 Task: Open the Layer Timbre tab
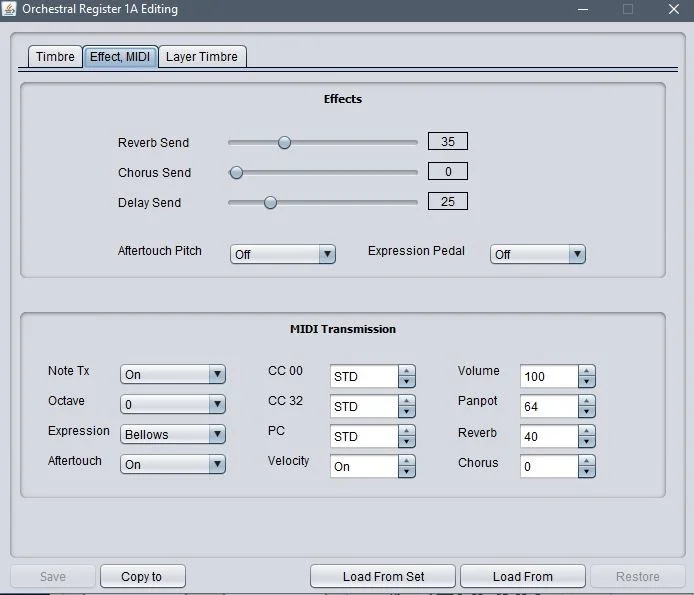point(202,57)
